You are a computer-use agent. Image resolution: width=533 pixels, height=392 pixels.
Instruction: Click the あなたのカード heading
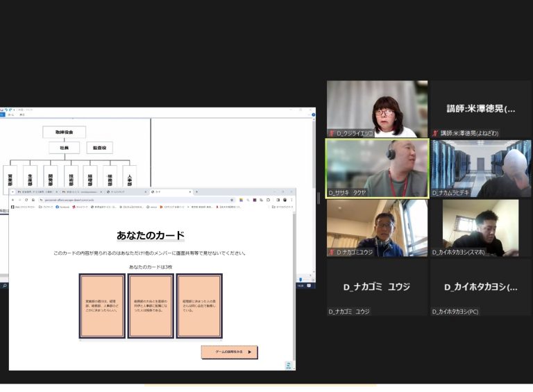151,235
